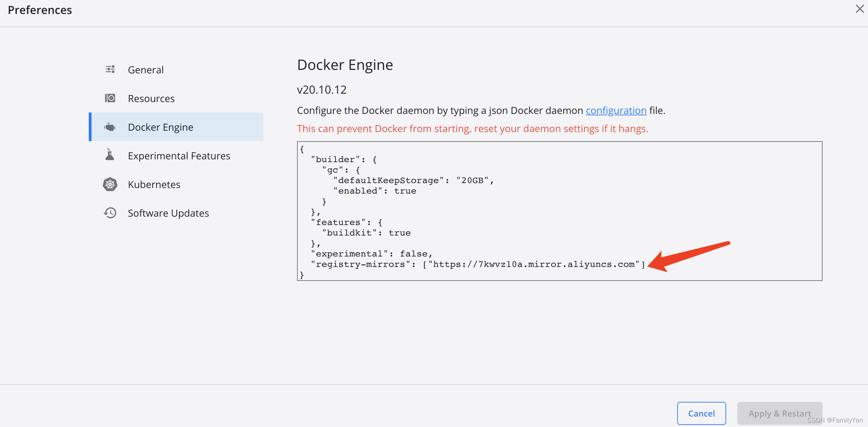The image size is (868, 427).
Task: Close Preferences with the X icon
Action: click(859, 9)
